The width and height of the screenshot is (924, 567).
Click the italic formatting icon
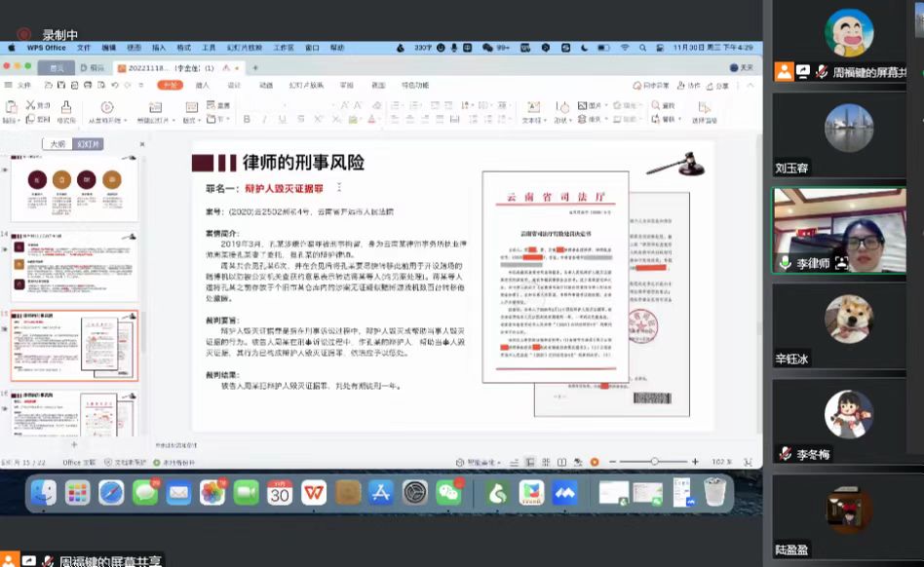(264, 120)
